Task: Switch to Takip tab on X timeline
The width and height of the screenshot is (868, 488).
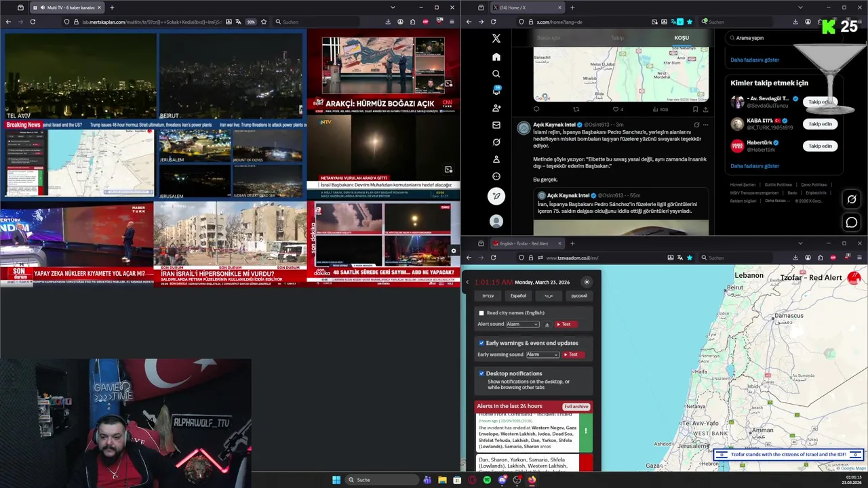Action: [x=617, y=38]
